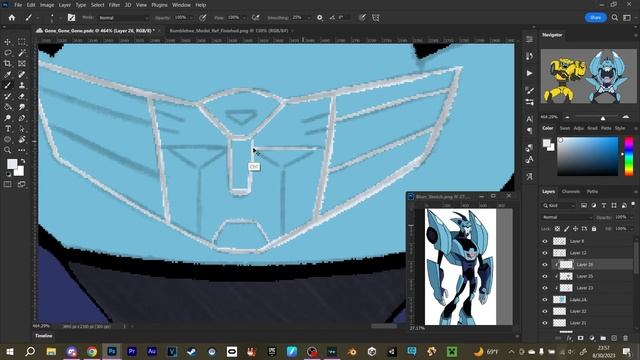
Task: Add layer style fx button
Action: 569,338
